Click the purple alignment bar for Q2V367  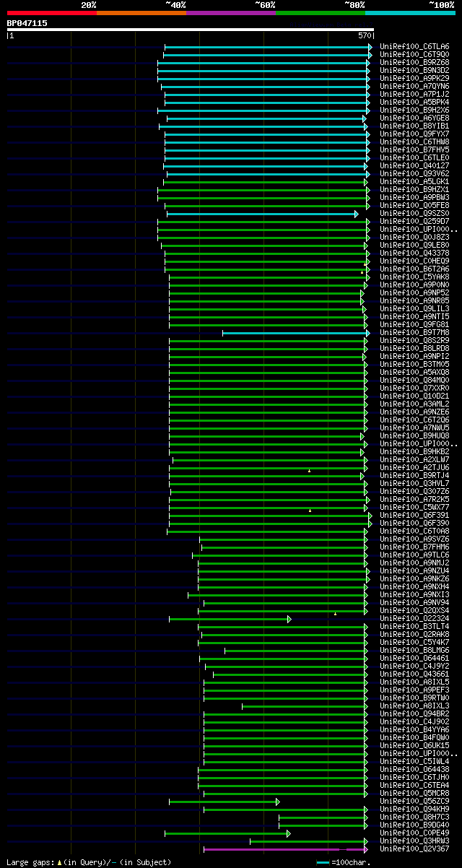pyautogui.click(x=286, y=849)
